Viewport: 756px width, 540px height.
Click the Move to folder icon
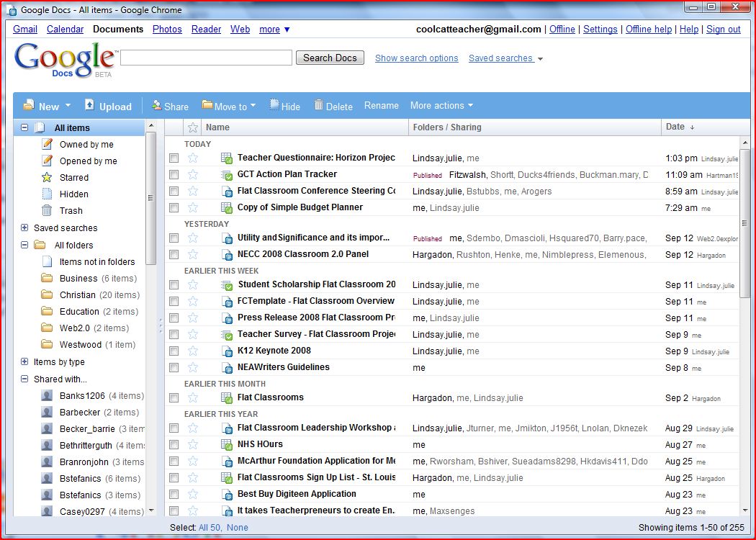(207, 104)
